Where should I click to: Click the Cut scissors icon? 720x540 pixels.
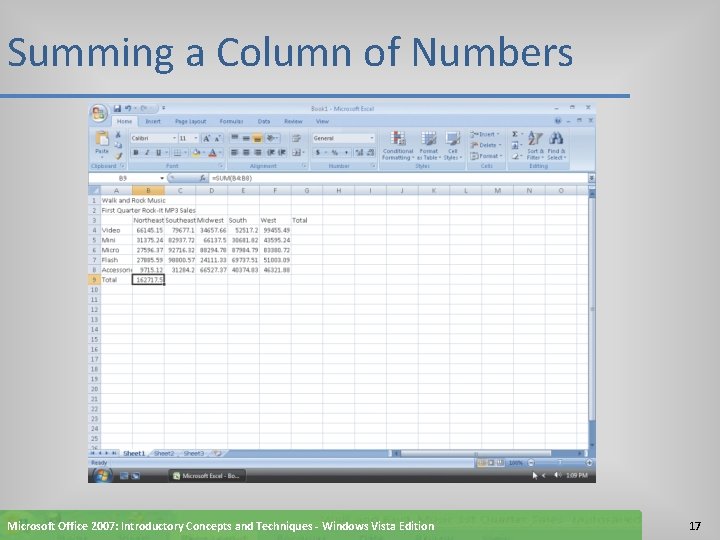click(x=118, y=135)
